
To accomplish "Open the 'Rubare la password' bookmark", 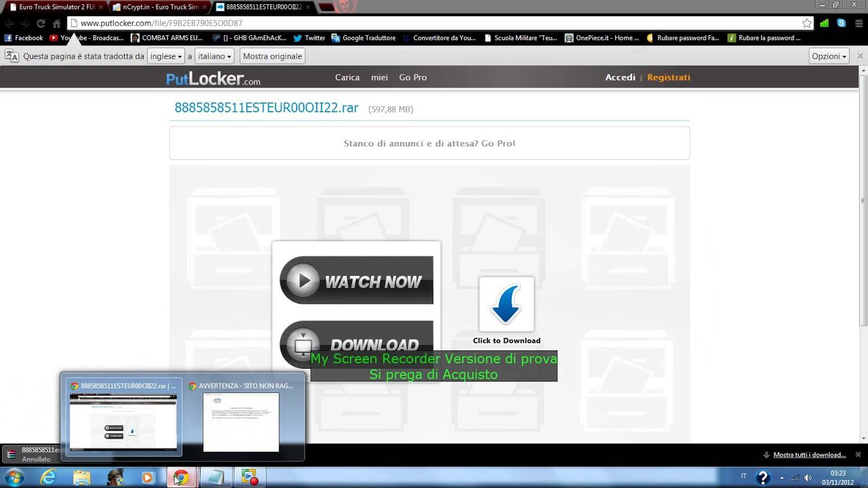I will 764,38.
